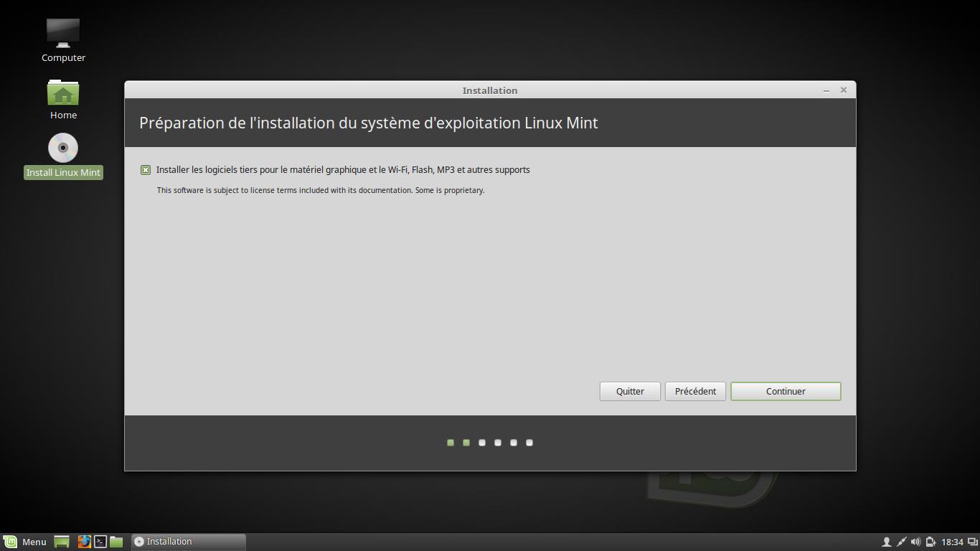Screen dimensions: 980x551
Task: Open the 18:34 clock calendar
Action: pyautogui.click(x=952, y=542)
